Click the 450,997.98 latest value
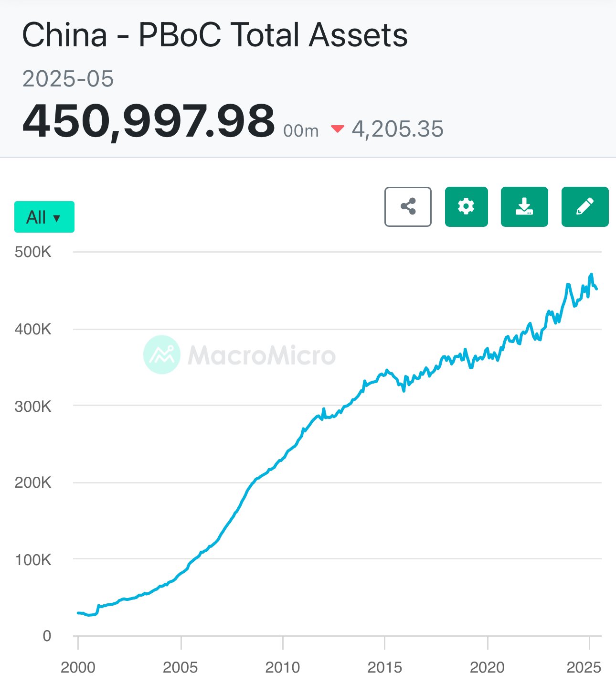 click(x=149, y=121)
